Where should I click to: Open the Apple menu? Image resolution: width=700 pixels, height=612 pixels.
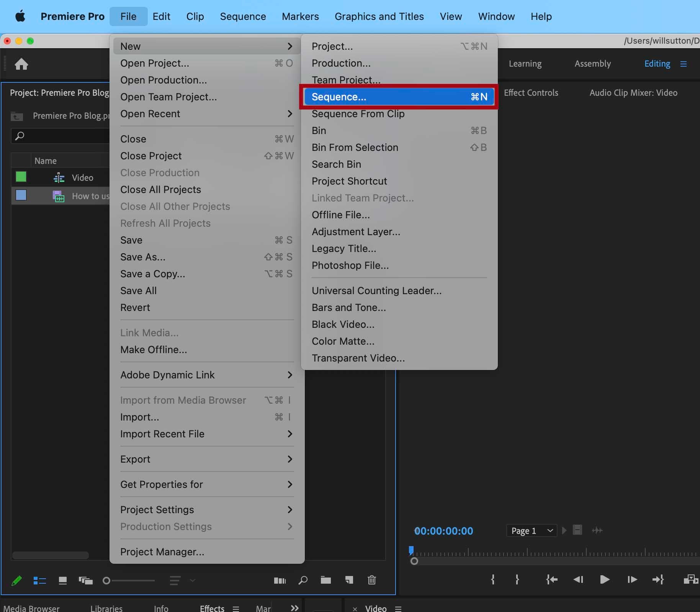[20, 16]
